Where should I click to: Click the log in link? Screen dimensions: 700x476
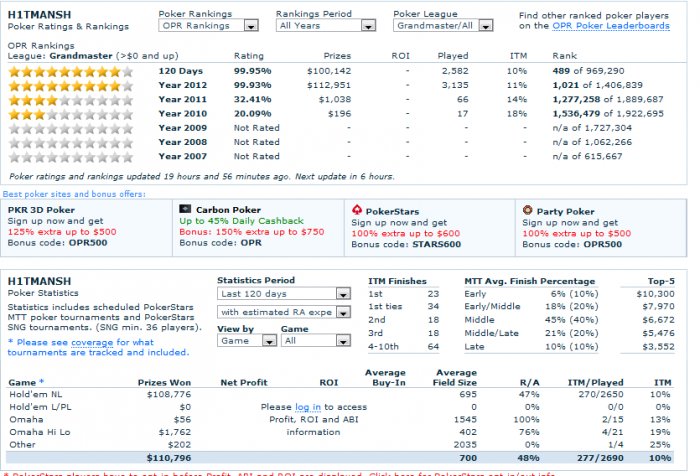point(308,407)
